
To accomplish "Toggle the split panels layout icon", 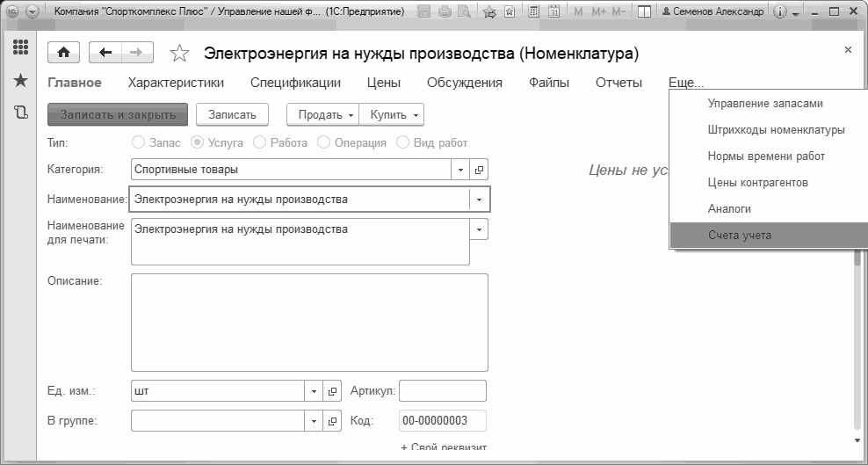I will pos(644,11).
